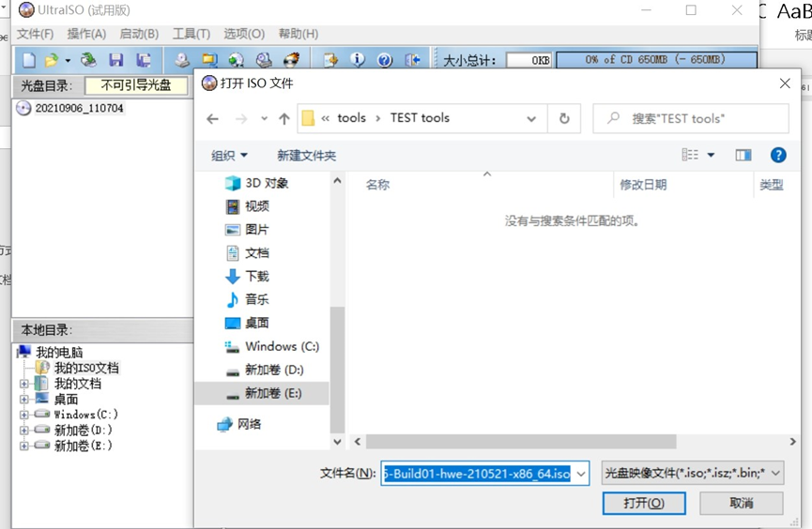The height and width of the screenshot is (529, 812).
Task: Click the blue Help question mark in the dialog
Action: click(x=777, y=155)
